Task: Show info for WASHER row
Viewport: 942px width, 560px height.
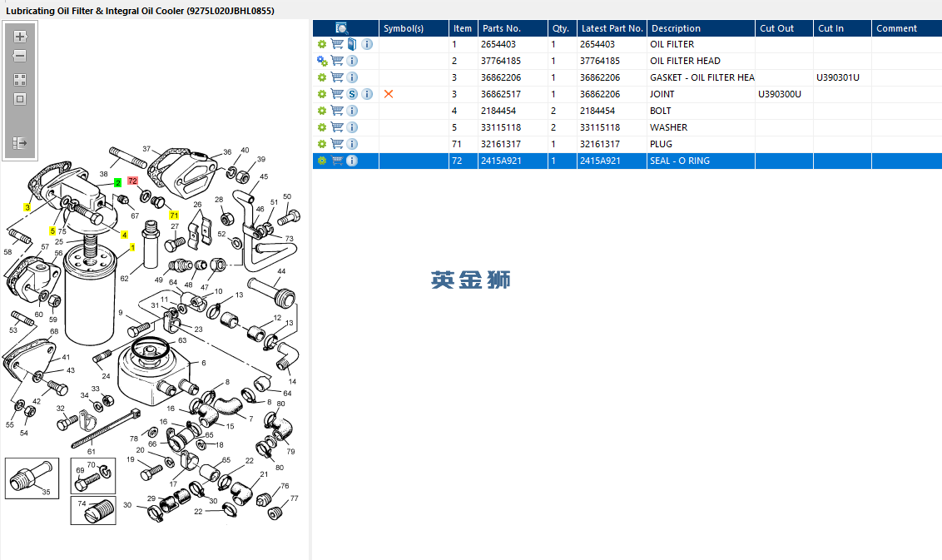Action: pyautogui.click(x=352, y=127)
